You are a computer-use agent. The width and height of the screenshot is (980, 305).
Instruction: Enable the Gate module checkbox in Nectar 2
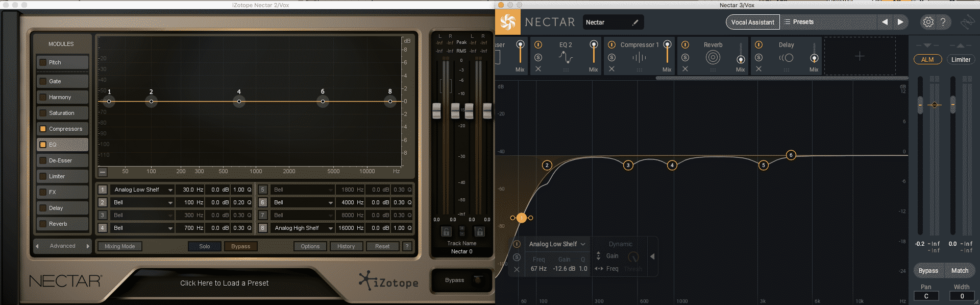(43, 81)
